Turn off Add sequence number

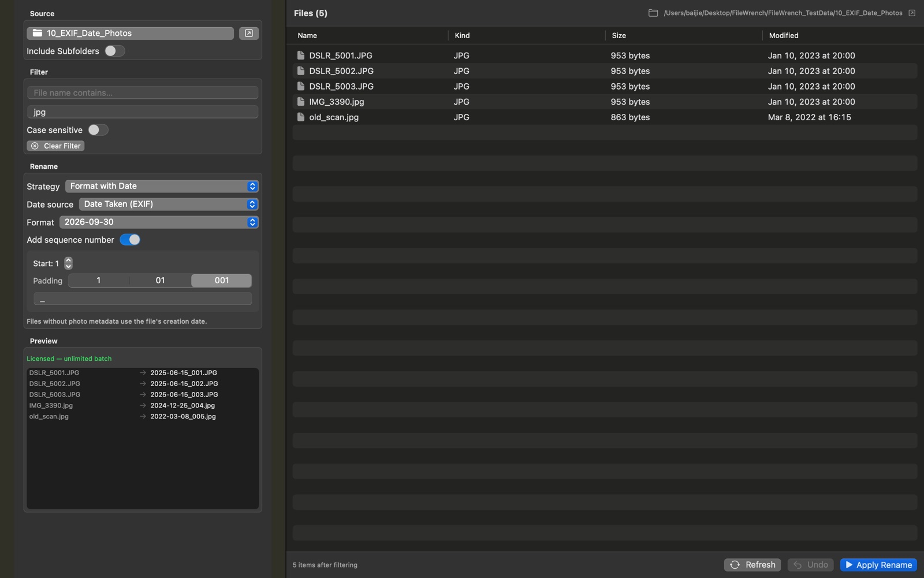(130, 240)
